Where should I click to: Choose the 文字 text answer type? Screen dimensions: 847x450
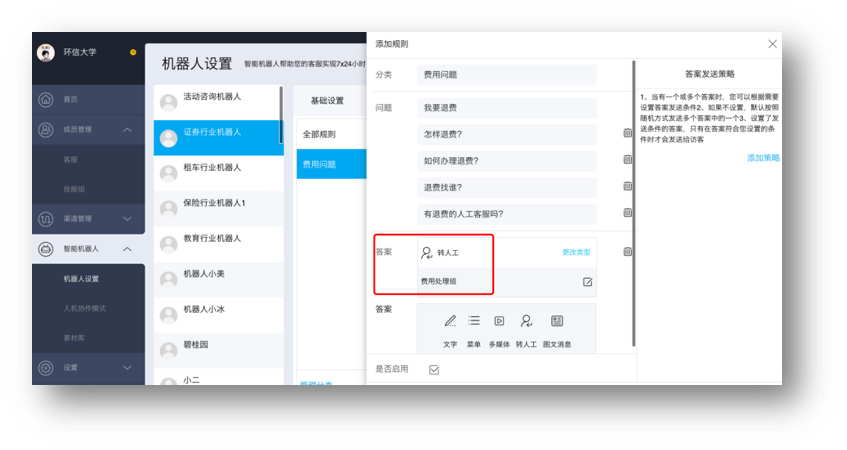[450, 321]
